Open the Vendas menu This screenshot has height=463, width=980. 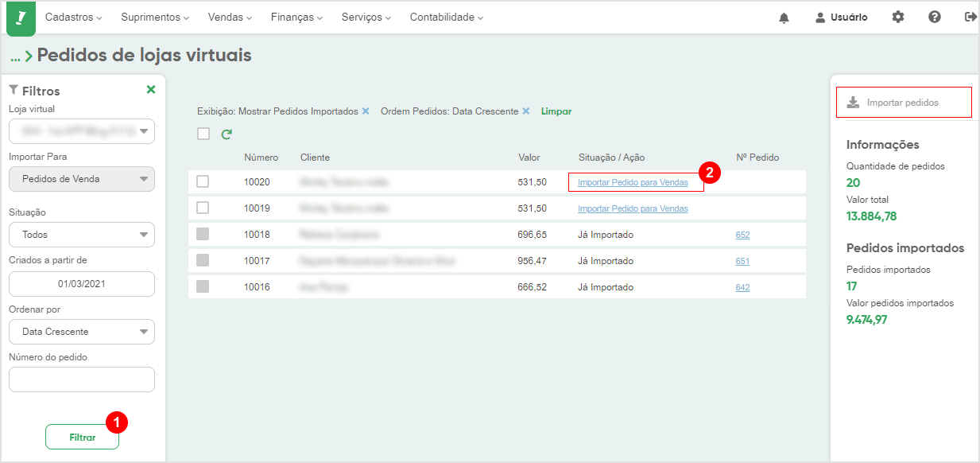click(x=230, y=17)
